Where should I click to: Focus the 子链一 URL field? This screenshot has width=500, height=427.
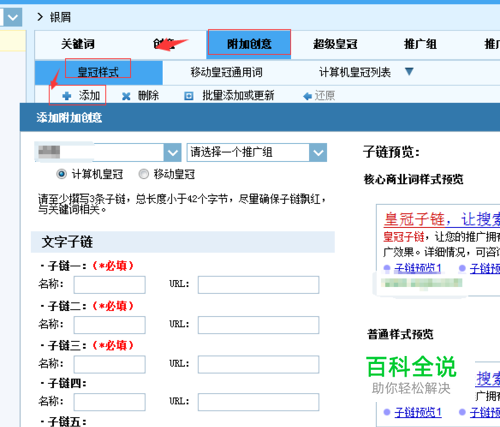coord(258,285)
